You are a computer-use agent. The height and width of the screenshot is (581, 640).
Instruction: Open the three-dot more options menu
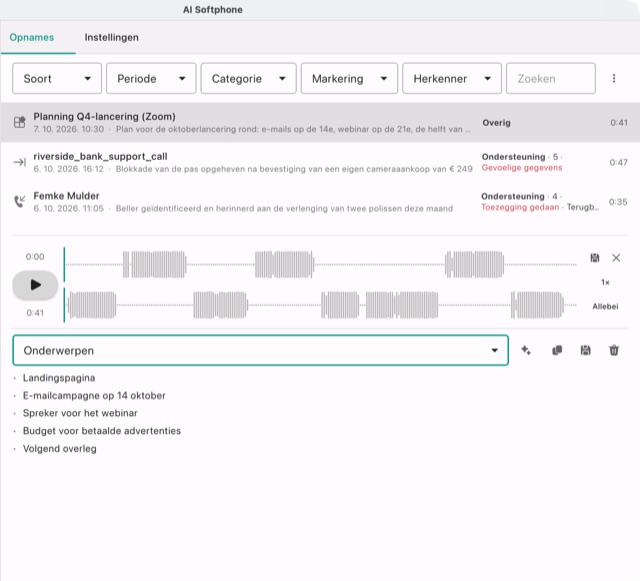(614, 78)
